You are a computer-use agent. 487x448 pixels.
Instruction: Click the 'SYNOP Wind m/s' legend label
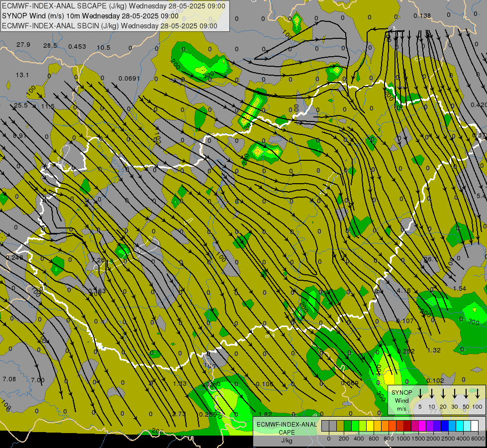pos(401,400)
